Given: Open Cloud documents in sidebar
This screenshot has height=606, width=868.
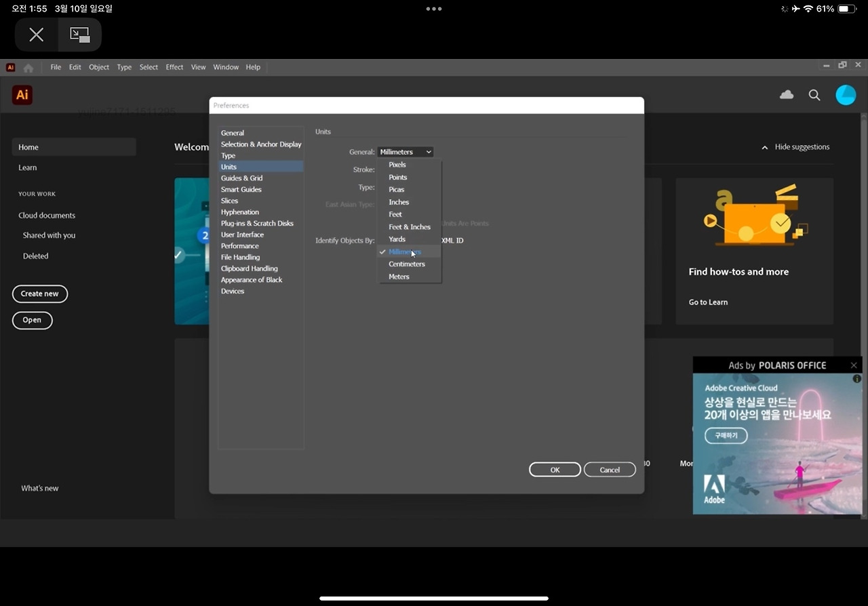Looking at the screenshot, I should click(47, 216).
